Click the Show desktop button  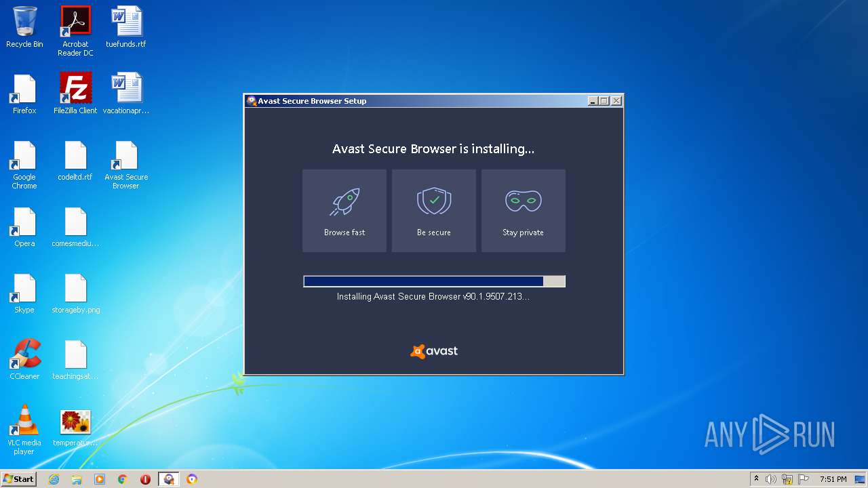click(x=861, y=479)
